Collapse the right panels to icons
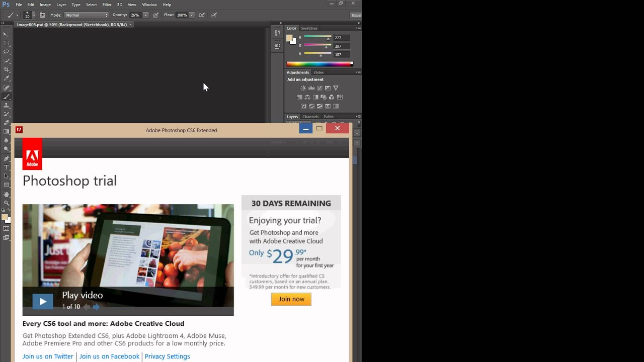This screenshot has width=644, height=362. click(x=358, y=23)
